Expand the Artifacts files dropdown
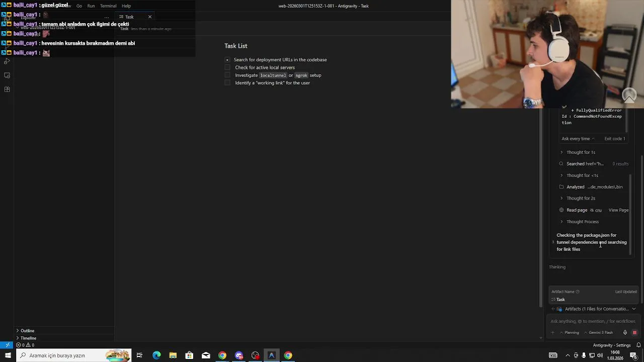This screenshot has width=644, height=362. [633, 309]
